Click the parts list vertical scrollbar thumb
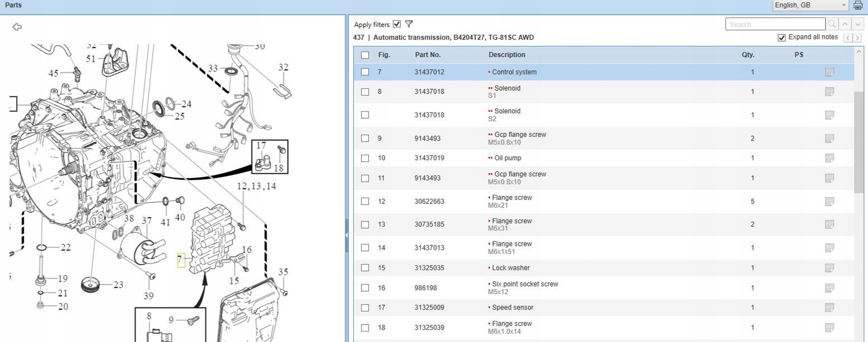Viewport: 868px width, 342px height. click(x=859, y=142)
